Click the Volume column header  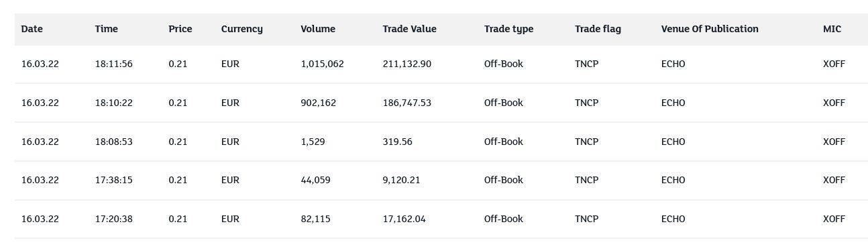(x=318, y=29)
